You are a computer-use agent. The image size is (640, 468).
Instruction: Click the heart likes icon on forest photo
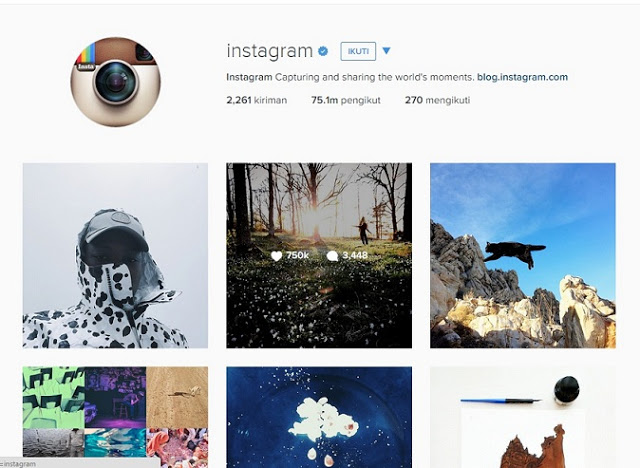tap(276, 256)
